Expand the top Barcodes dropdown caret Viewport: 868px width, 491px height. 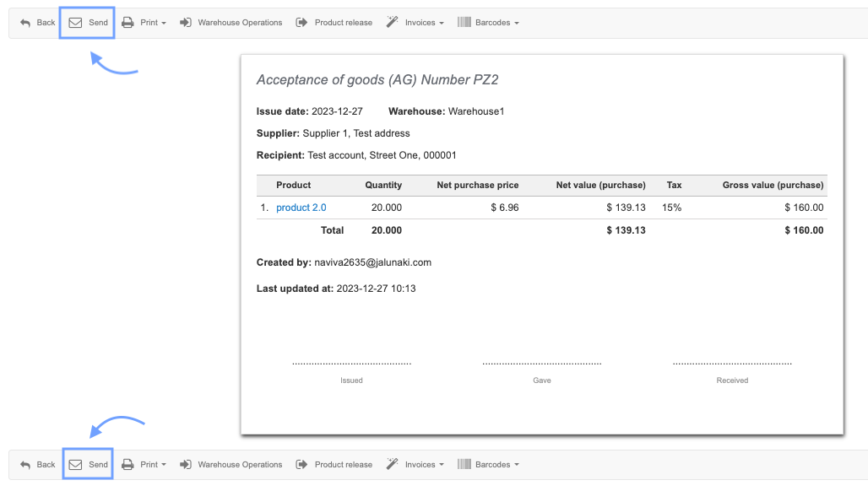point(517,24)
